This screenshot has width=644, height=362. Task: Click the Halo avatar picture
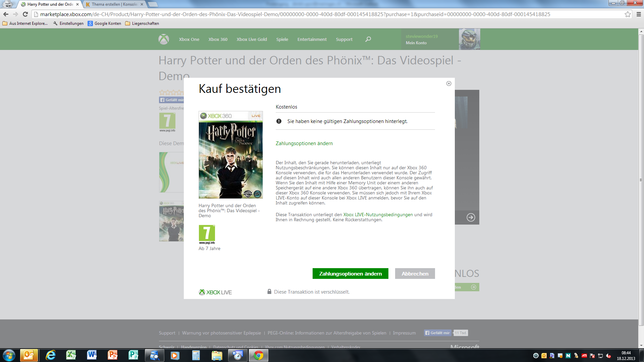pos(469,39)
